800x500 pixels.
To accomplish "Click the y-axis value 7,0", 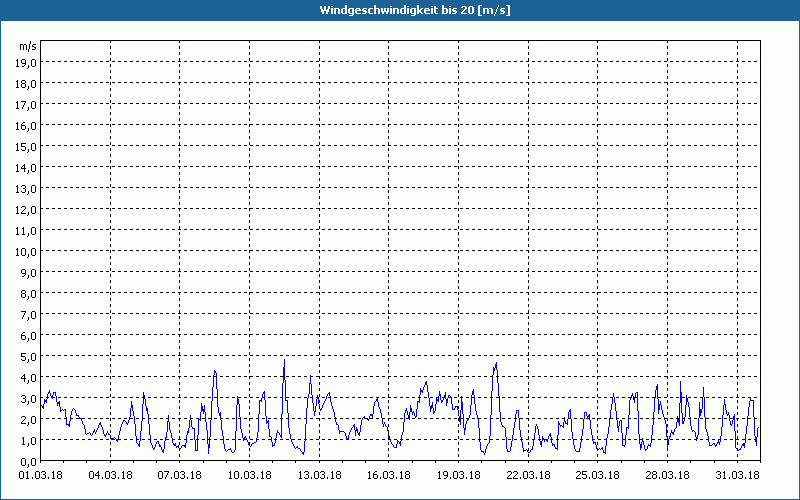I will pyautogui.click(x=28, y=315).
